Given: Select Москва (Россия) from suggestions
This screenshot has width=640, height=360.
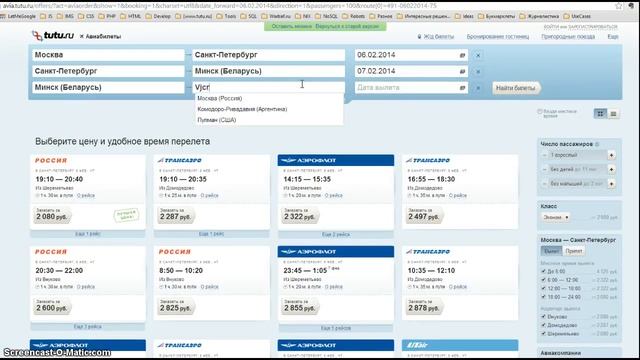Looking at the screenshot, I should [x=220, y=98].
